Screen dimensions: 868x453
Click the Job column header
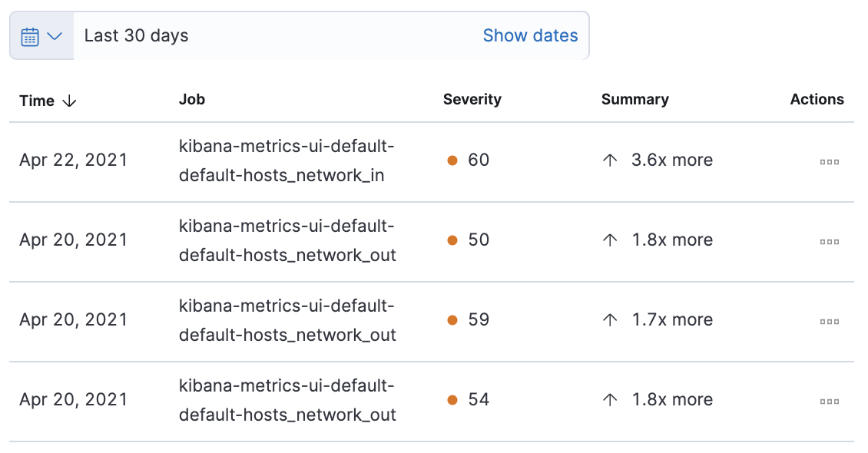[192, 99]
